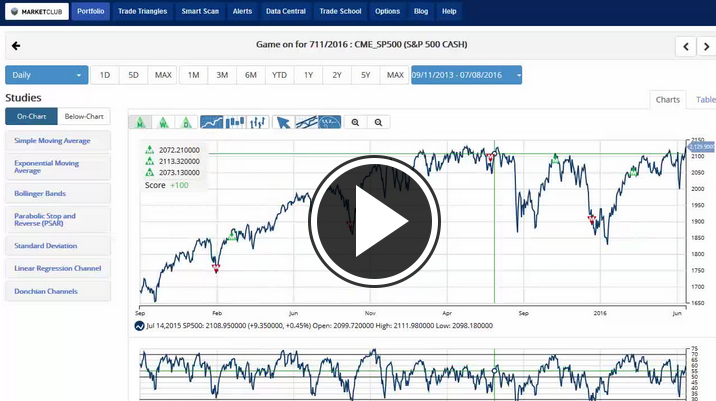This screenshot has width=716, height=401.
Task: Toggle the monthly trade triangle icon
Action: 140,123
